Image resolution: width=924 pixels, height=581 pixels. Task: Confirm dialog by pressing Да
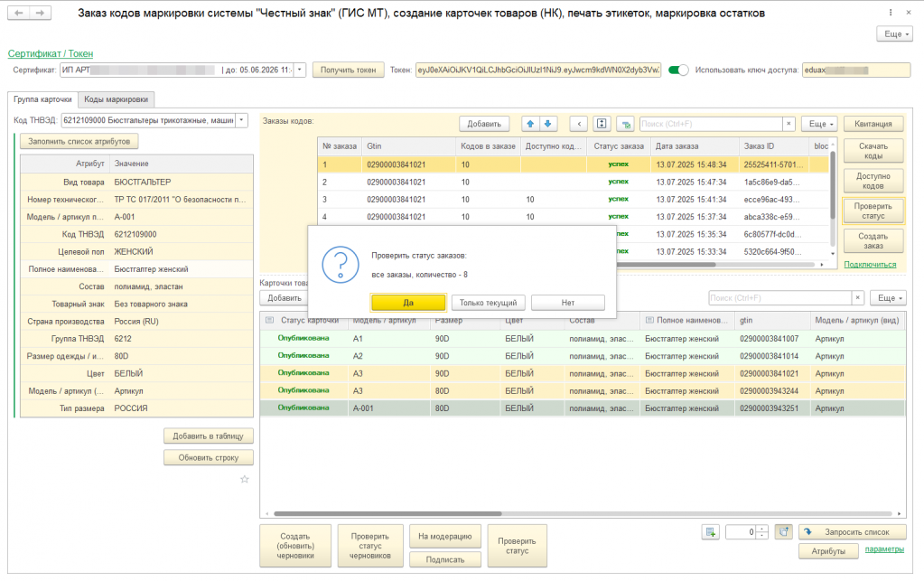pyautogui.click(x=408, y=303)
